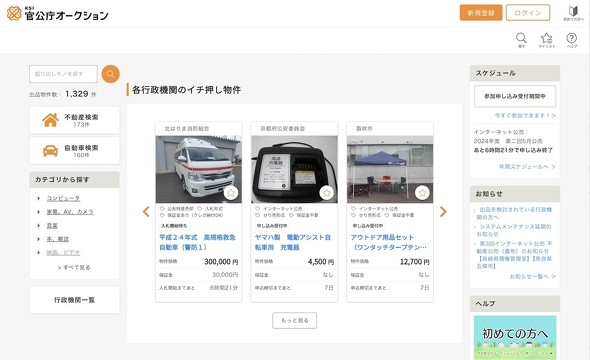Click the blue tent outdoor set photo
The height and width of the screenshot is (360, 590).
click(390, 169)
